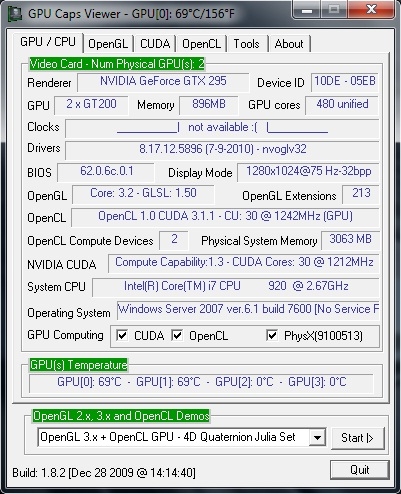Toggle the OpenCL GPU Computing checkbox
This screenshot has height=494, width=401.
[x=177, y=335]
